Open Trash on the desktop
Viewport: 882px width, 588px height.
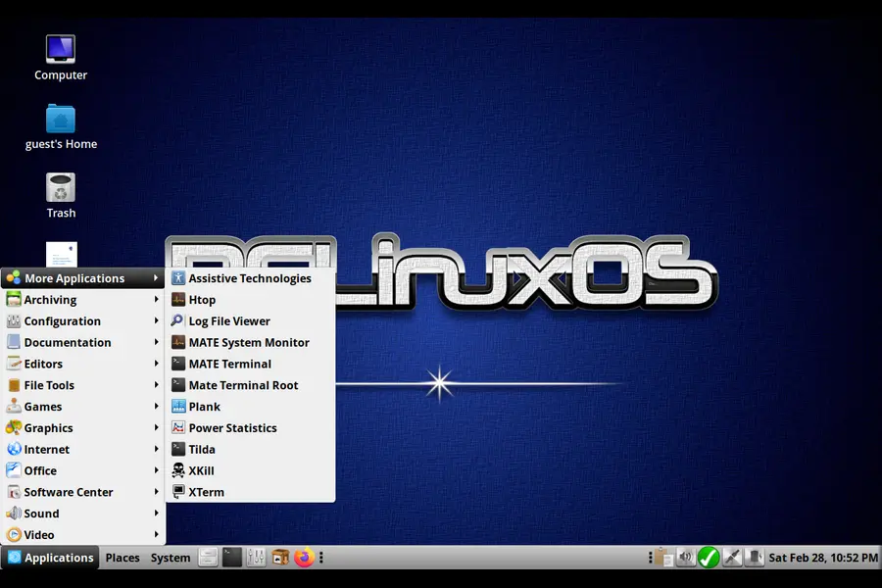(x=60, y=186)
